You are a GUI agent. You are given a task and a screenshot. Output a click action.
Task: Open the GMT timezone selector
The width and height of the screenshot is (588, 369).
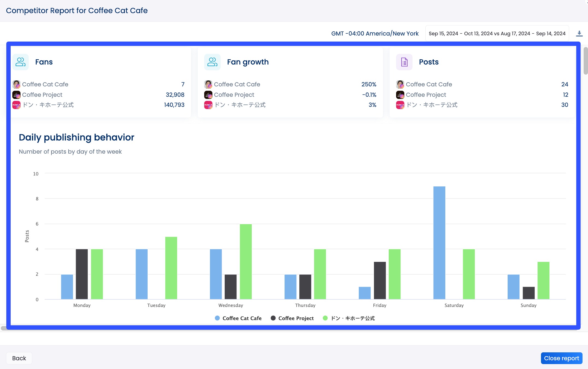click(375, 33)
